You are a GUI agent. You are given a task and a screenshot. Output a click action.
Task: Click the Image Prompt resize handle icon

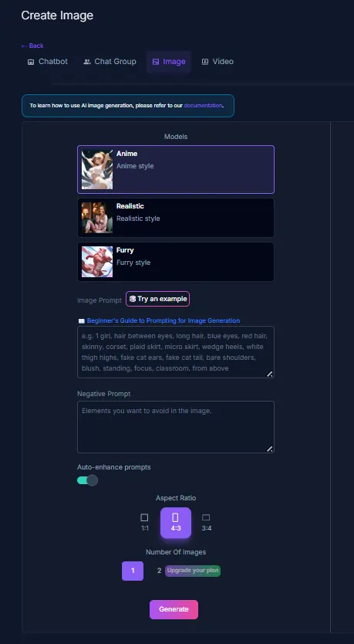(269, 374)
